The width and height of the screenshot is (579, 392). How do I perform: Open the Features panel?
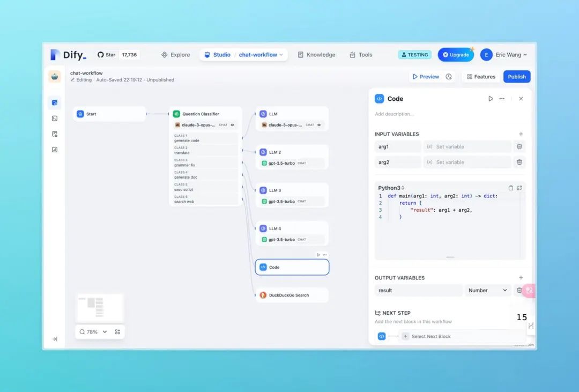tap(481, 77)
